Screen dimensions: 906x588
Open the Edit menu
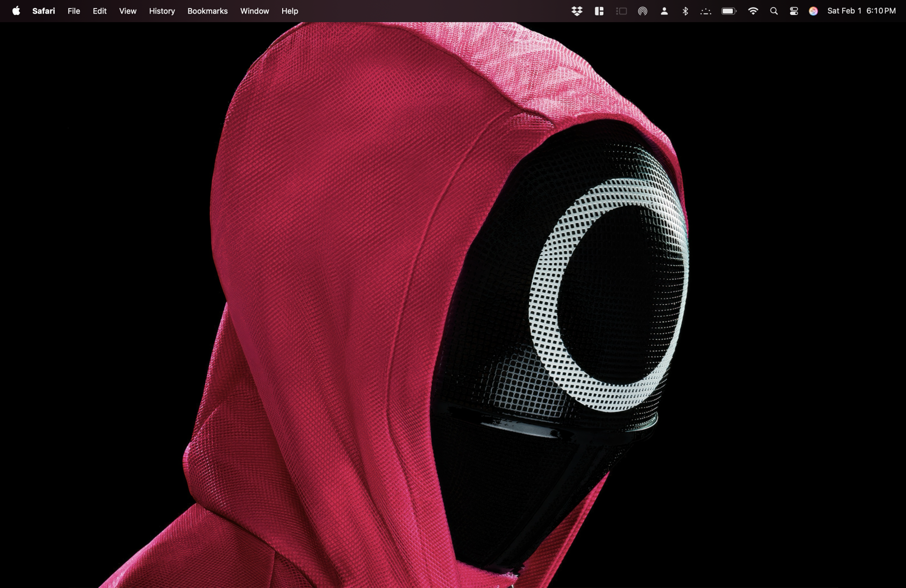99,10
